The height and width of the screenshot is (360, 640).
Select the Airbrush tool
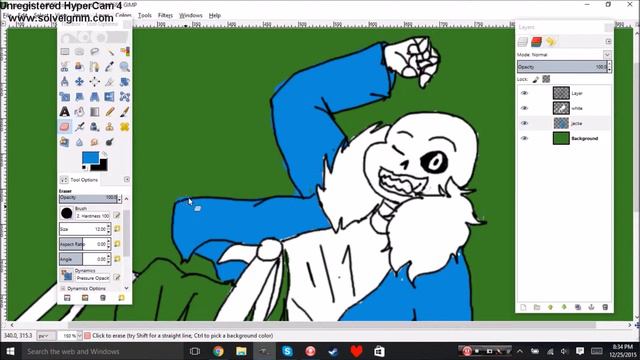[80, 127]
